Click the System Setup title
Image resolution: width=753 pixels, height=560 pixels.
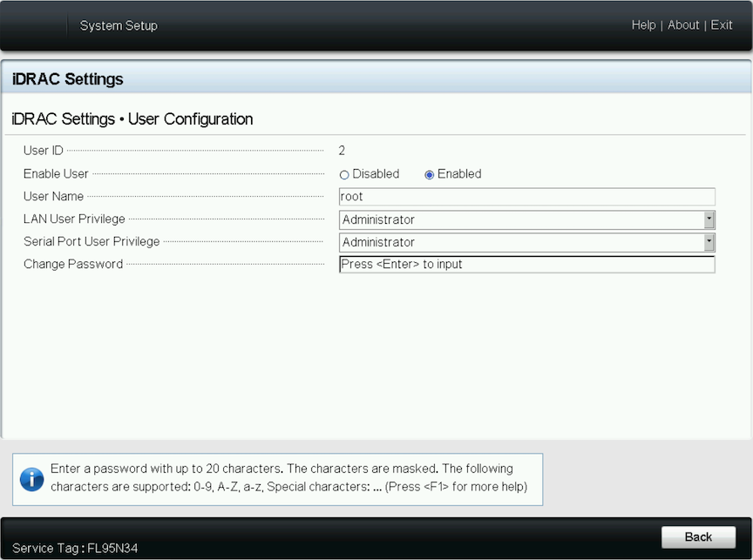click(119, 25)
